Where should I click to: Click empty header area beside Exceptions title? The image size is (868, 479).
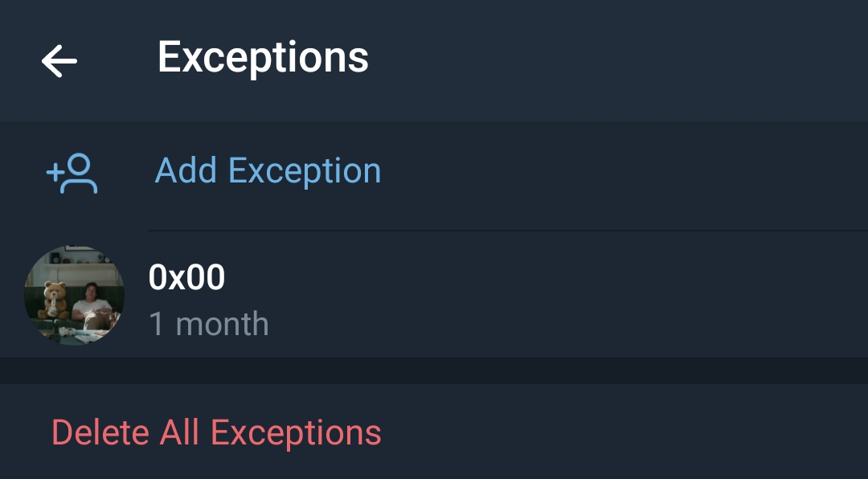(x=627, y=59)
